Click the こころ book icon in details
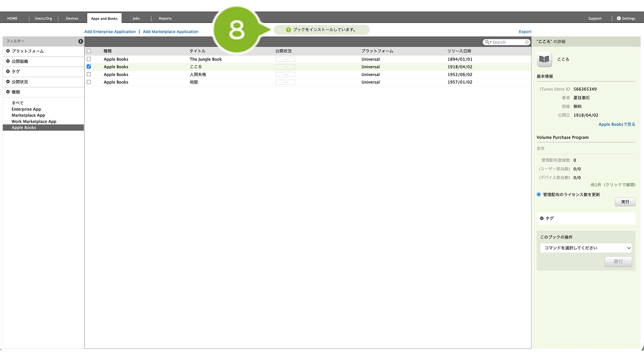This screenshot has width=644, height=362. tap(544, 59)
